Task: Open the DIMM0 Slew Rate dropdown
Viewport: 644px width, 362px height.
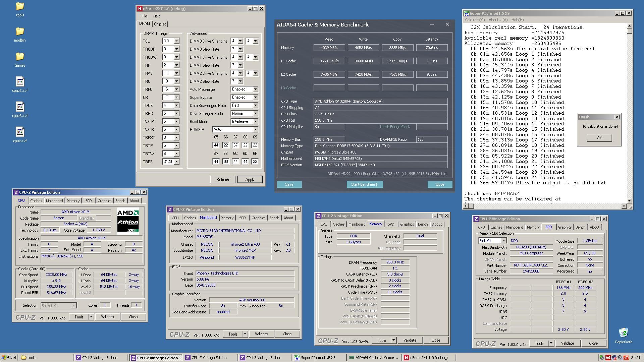Action: tap(240, 49)
